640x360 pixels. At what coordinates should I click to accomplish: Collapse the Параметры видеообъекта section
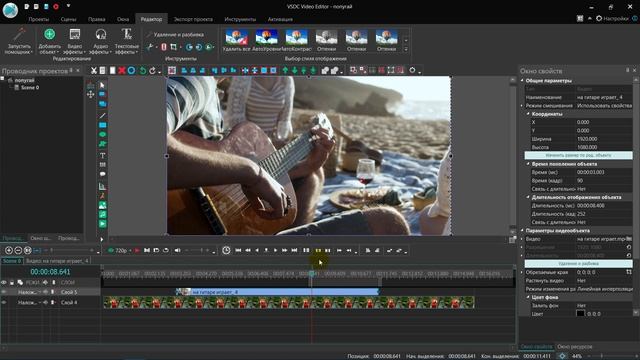point(522,231)
